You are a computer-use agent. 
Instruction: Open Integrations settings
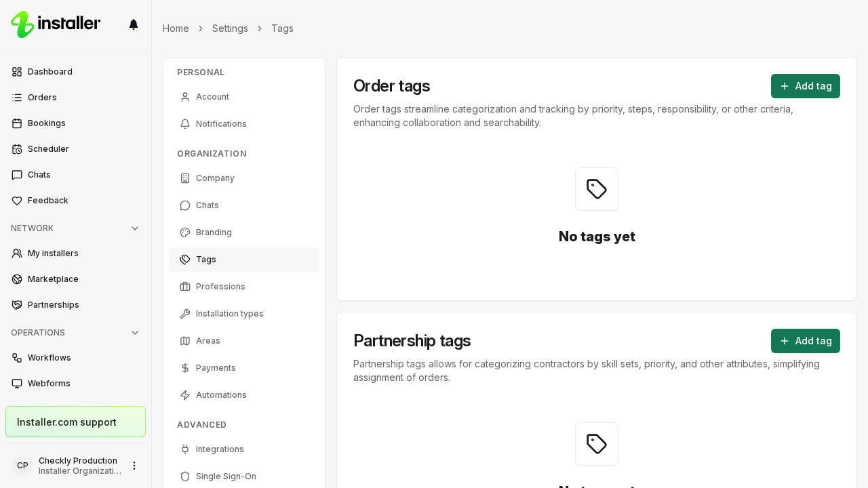(x=244, y=449)
